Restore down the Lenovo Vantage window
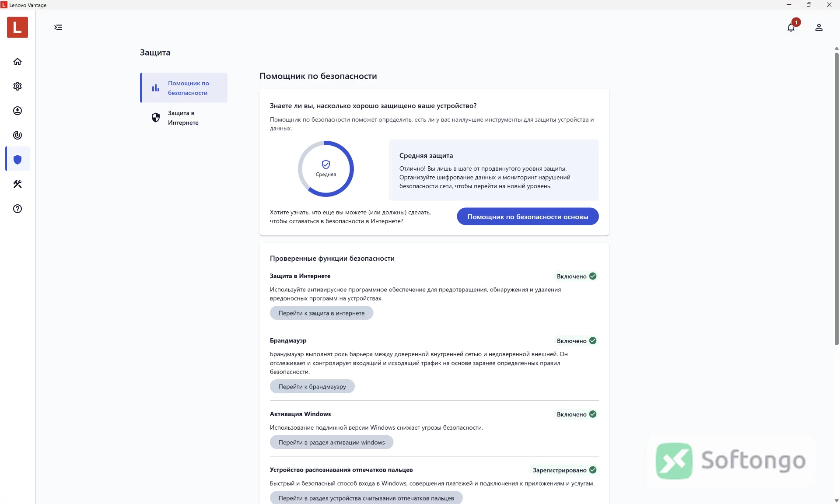The width and height of the screenshot is (840, 504). (x=809, y=5)
